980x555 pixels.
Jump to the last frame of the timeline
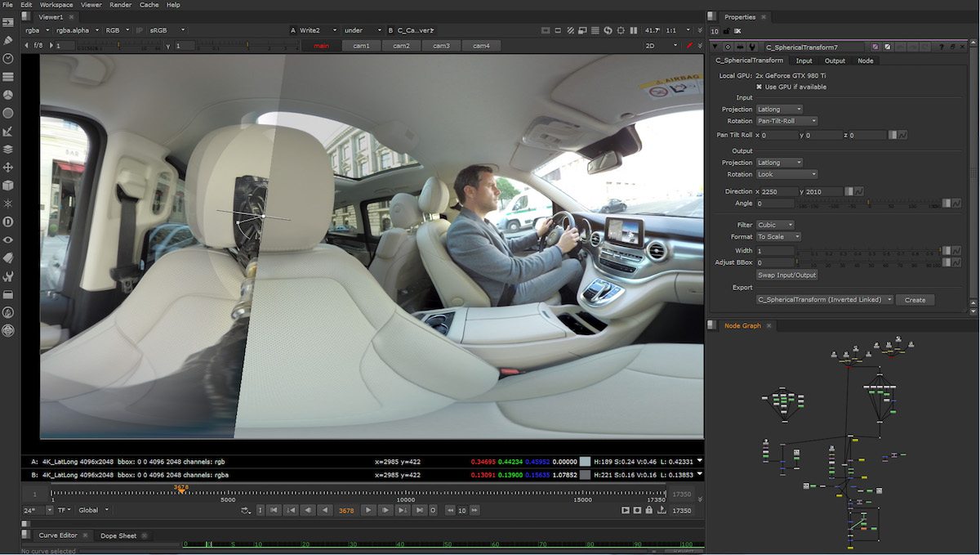(x=419, y=510)
